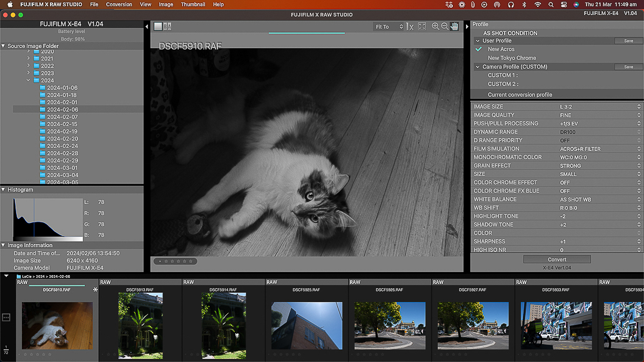Open the Conversion menu

(x=119, y=4)
